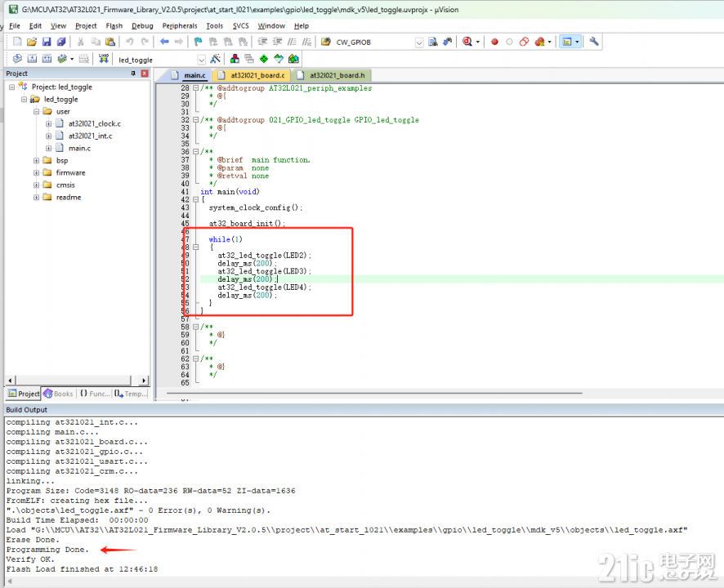
Task: Click the Redo arrow icon
Action: click(145, 42)
